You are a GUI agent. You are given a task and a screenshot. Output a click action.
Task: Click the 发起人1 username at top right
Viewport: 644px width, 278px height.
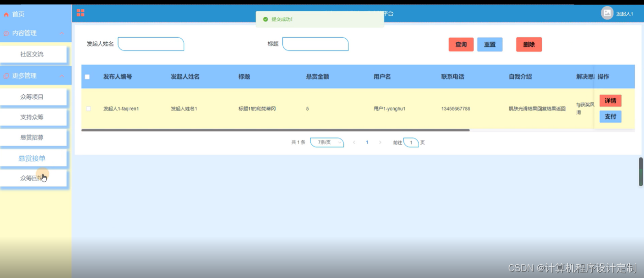pos(625,14)
